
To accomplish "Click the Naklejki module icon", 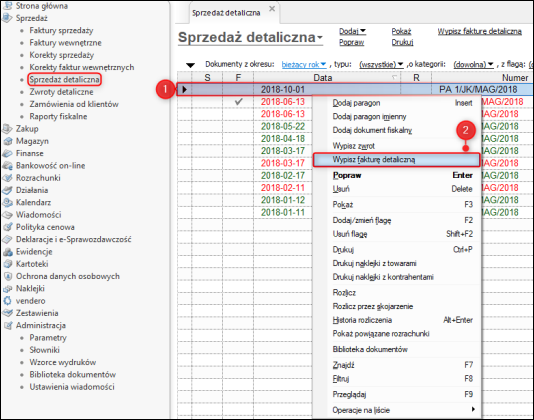I will 7,289.
